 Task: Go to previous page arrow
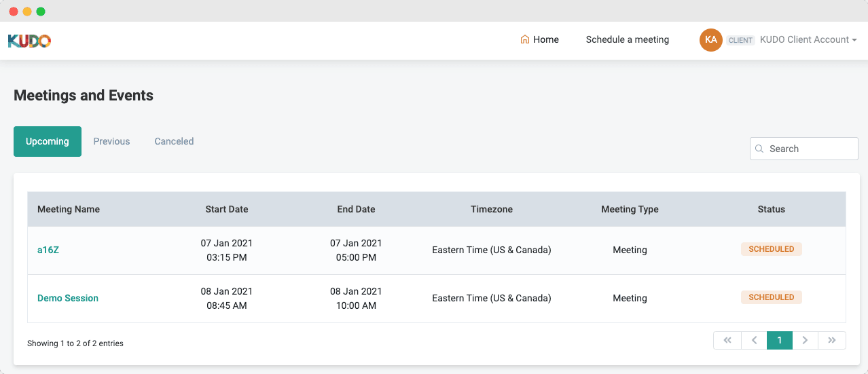click(754, 340)
